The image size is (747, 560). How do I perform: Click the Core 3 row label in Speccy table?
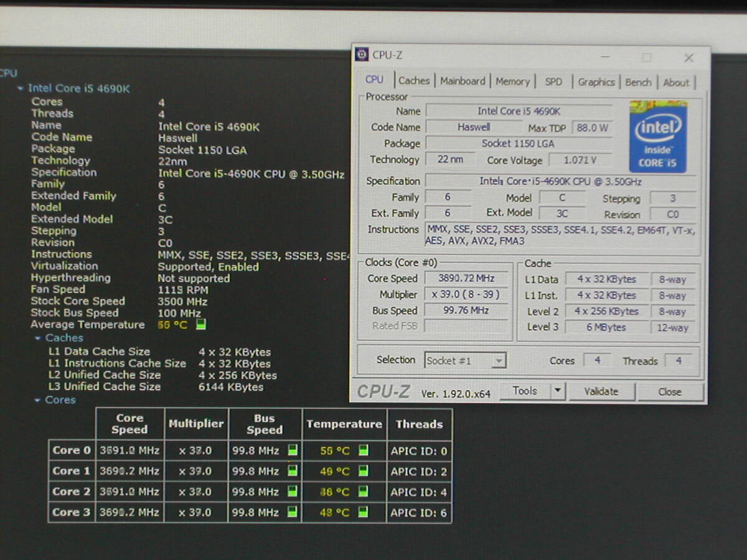point(72,512)
